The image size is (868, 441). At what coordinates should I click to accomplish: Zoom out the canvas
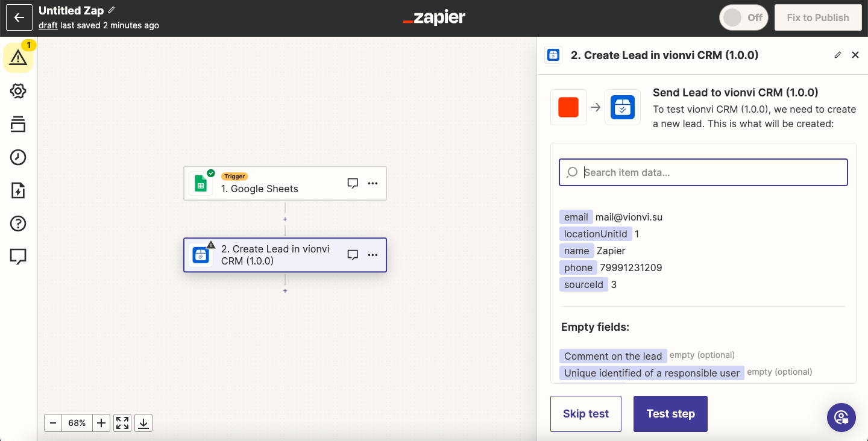(x=53, y=423)
